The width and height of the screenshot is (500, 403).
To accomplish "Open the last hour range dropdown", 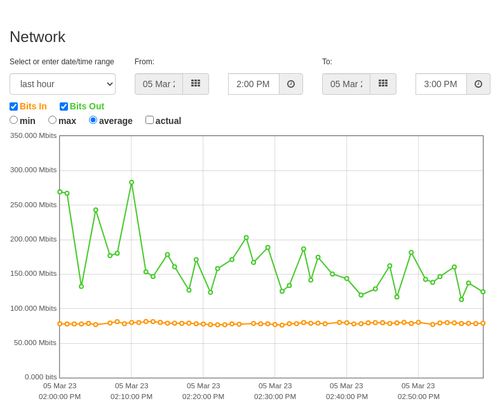I will pos(63,84).
